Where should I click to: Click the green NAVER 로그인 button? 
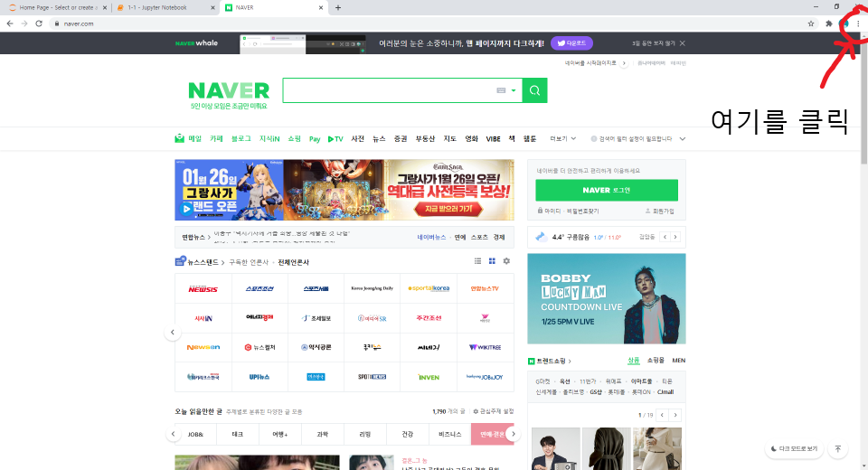point(607,190)
